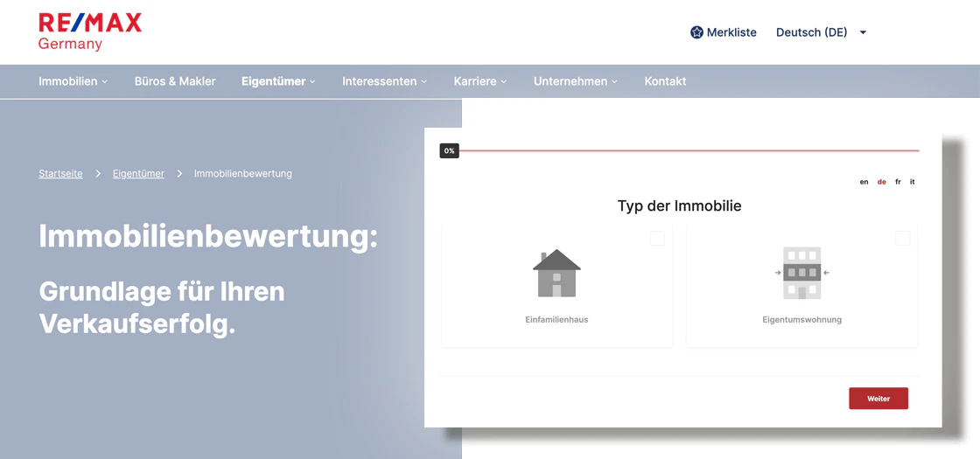Viewport: 980px width, 459px height.
Task: Open the Deutsch (DE) language dropdown
Action: (821, 32)
